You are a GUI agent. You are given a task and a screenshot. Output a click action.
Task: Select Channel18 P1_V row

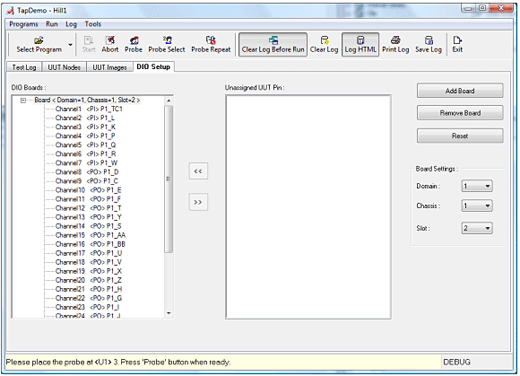pos(89,262)
